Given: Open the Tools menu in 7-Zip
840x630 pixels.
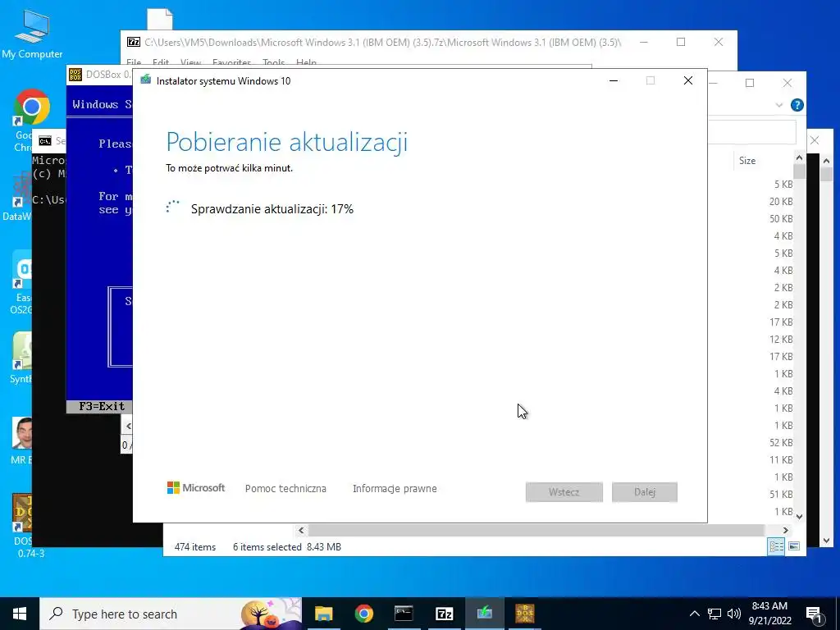Looking at the screenshot, I should pyautogui.click(x=274, y=63).
